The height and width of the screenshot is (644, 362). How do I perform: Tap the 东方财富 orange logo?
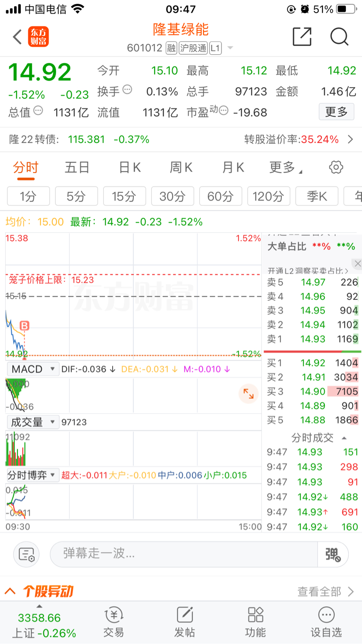[39, 37]
